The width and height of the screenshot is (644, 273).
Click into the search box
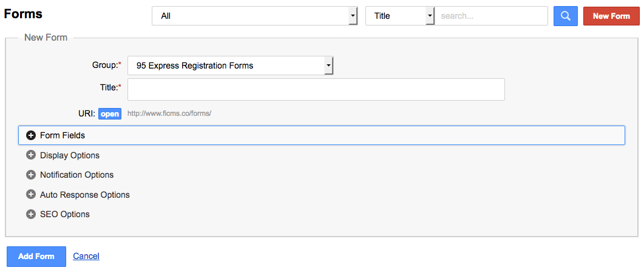[491, 16]
